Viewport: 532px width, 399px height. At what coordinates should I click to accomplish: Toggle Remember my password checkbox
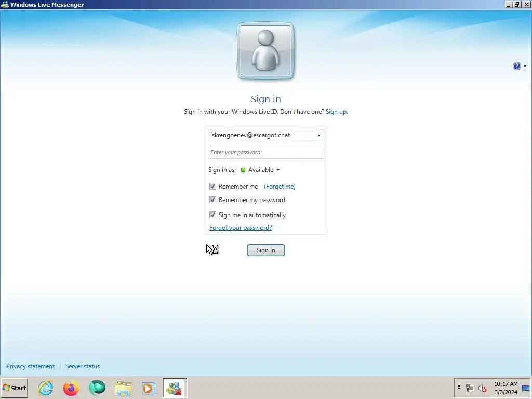point(212,200)
